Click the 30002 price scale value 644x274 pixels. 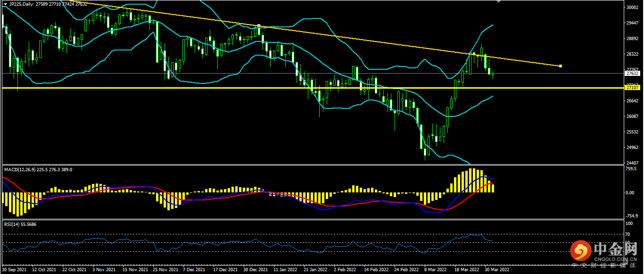coord(632,8)
